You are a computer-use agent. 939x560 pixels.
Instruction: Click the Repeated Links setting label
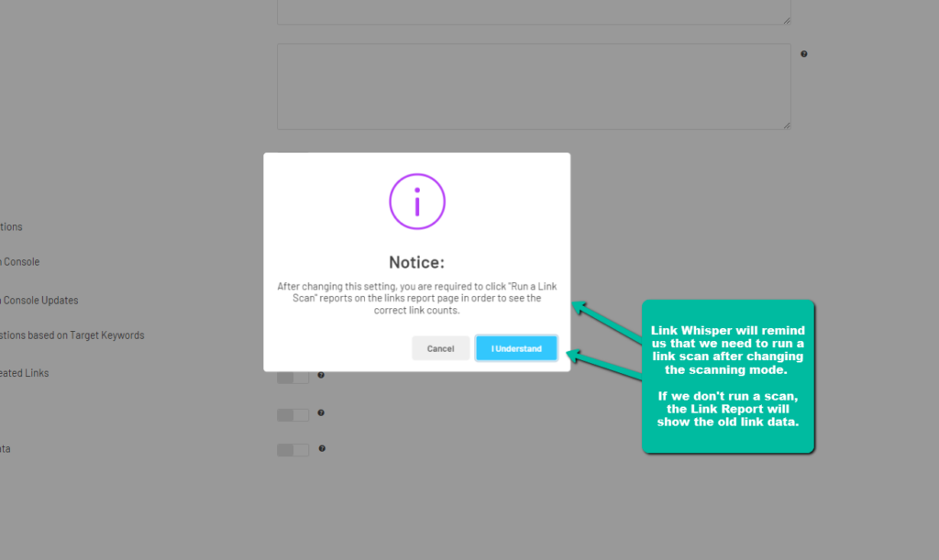point(25,374)
